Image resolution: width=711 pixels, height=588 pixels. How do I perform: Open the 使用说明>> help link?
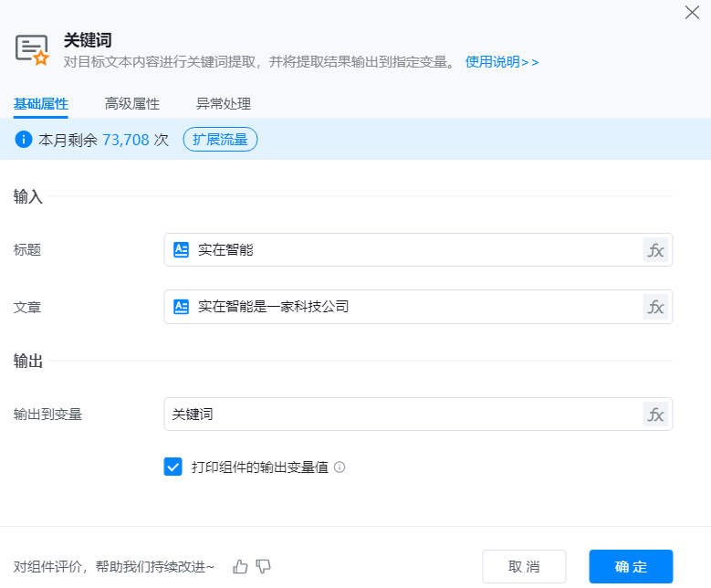[502, 62]
